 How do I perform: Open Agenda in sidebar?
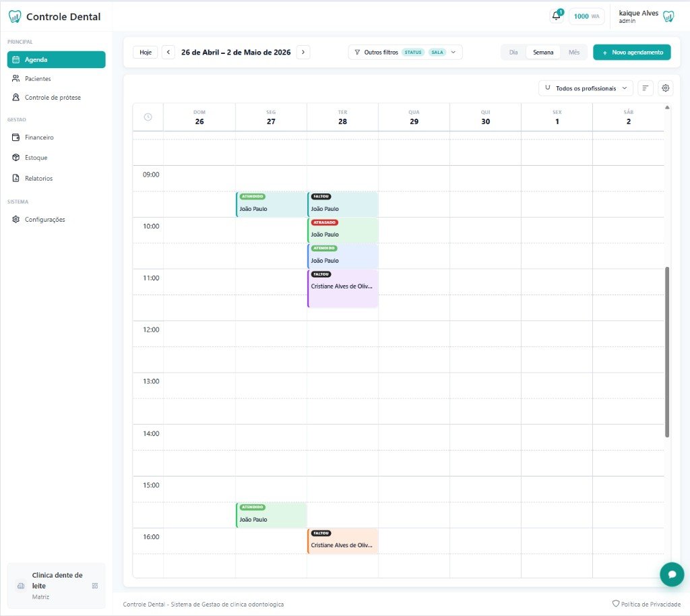coord(57,59)
